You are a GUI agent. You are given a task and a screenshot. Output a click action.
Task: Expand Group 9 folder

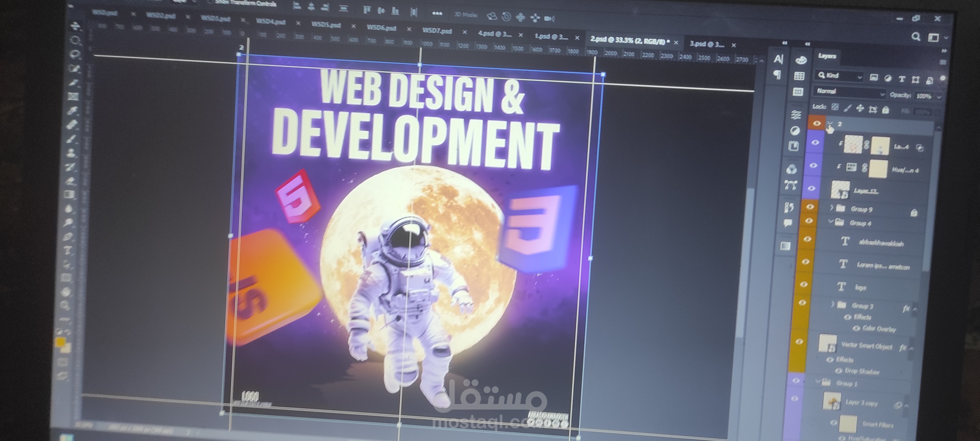[x=832, y=207]
